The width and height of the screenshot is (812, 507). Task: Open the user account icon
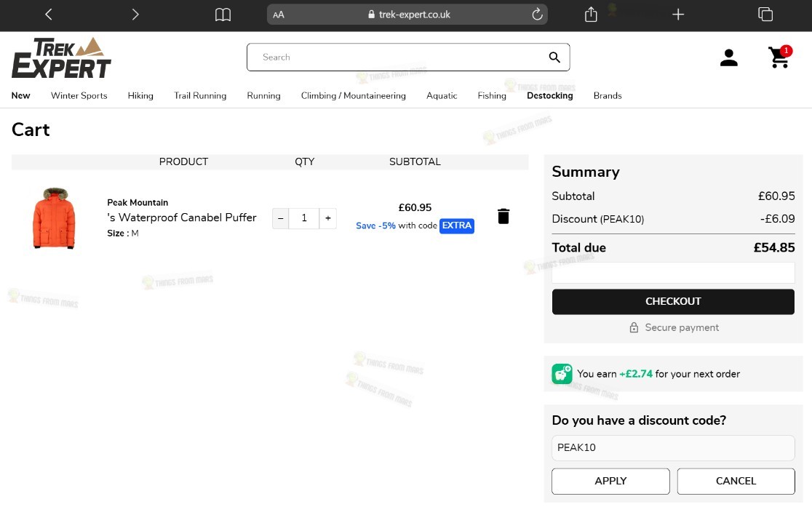728,57
